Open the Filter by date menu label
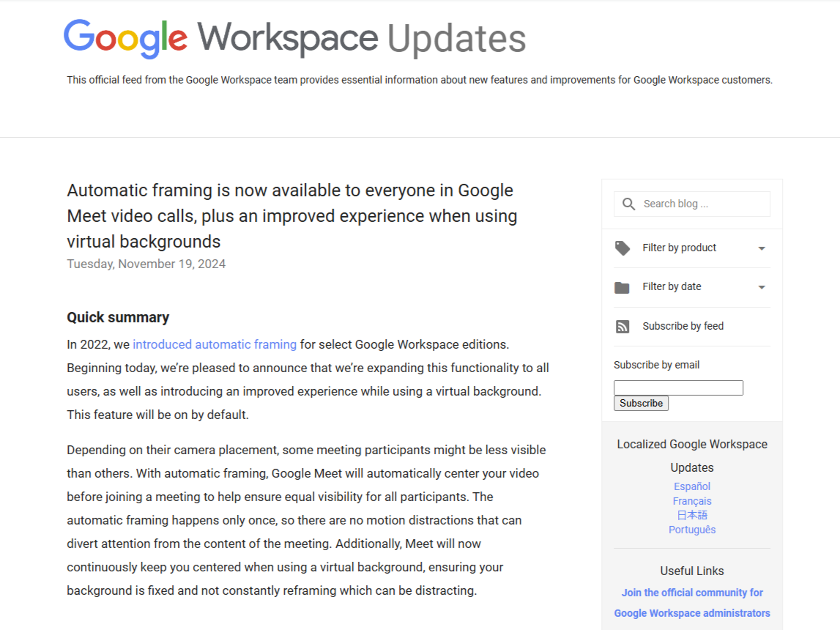 coord(672,286)
